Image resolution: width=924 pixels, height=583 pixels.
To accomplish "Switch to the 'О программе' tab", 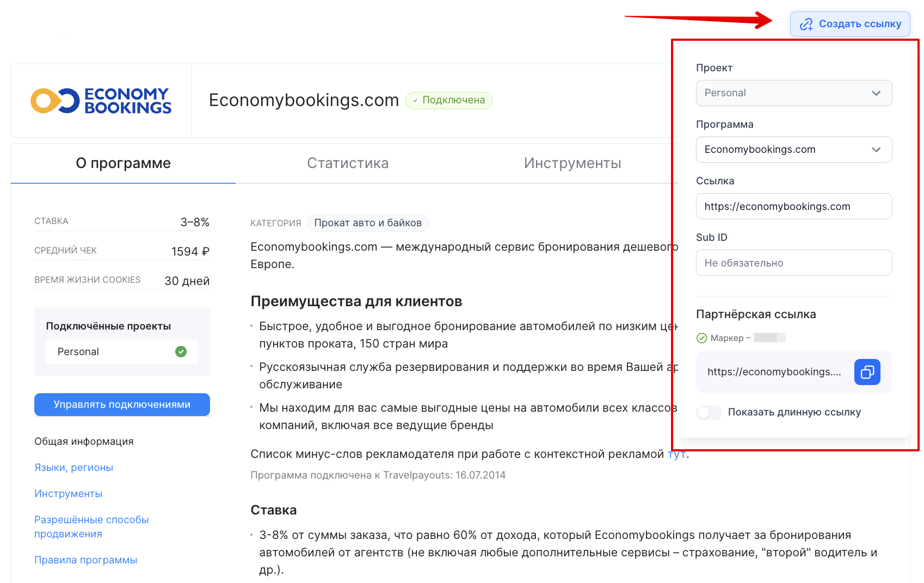I will pyautogui.click(x=123, y=163).
